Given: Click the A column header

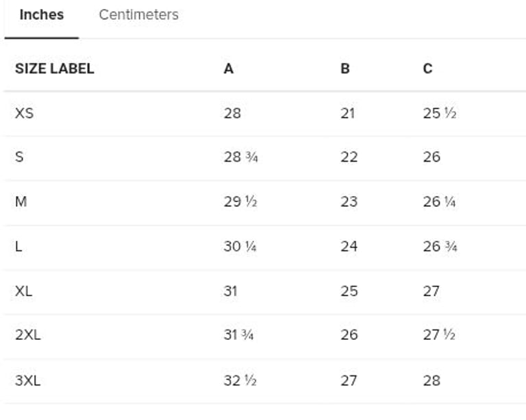Looking at the screenshot, I should [x=228, y=69].
